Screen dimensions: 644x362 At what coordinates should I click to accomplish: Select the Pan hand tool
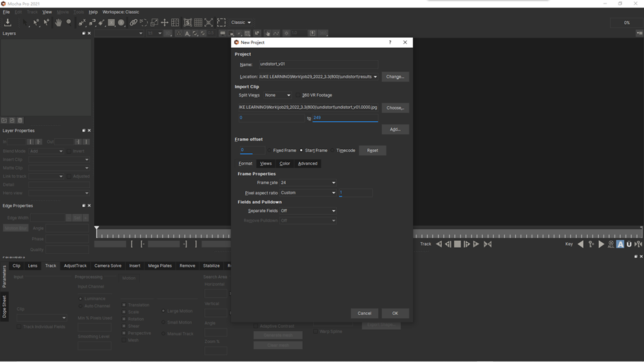(x=58, y=23)
